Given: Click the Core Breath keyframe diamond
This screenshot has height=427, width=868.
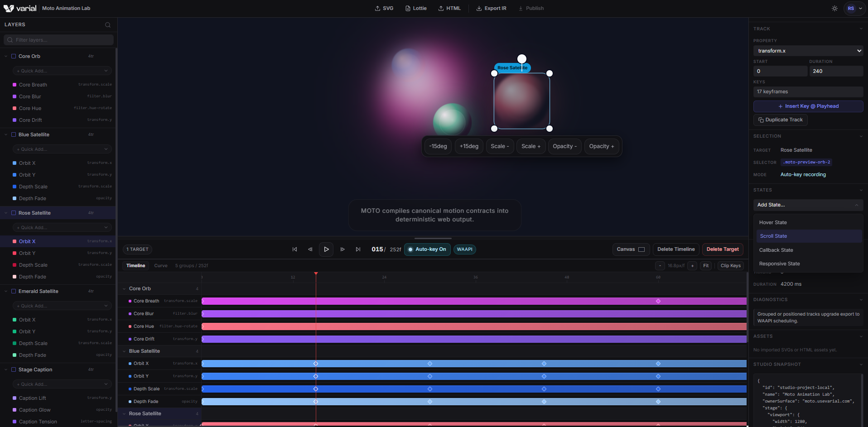Looking at the screenshot, I should tap(658, 301).
